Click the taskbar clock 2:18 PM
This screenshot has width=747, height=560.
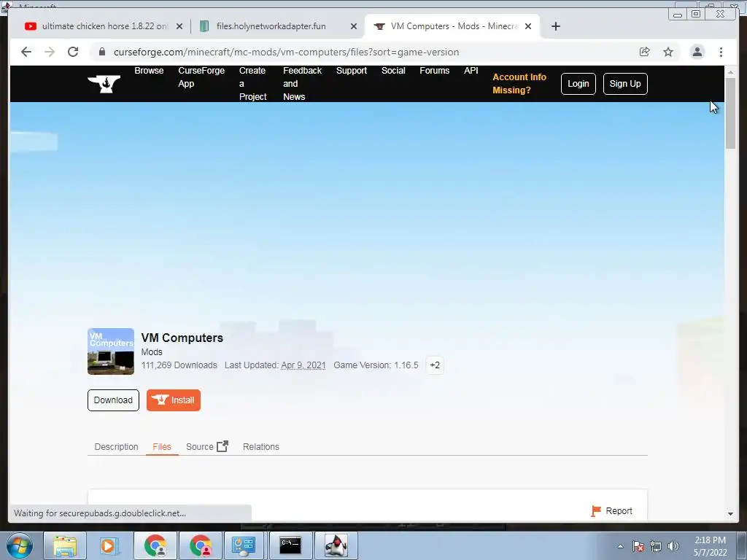(710, 540)
